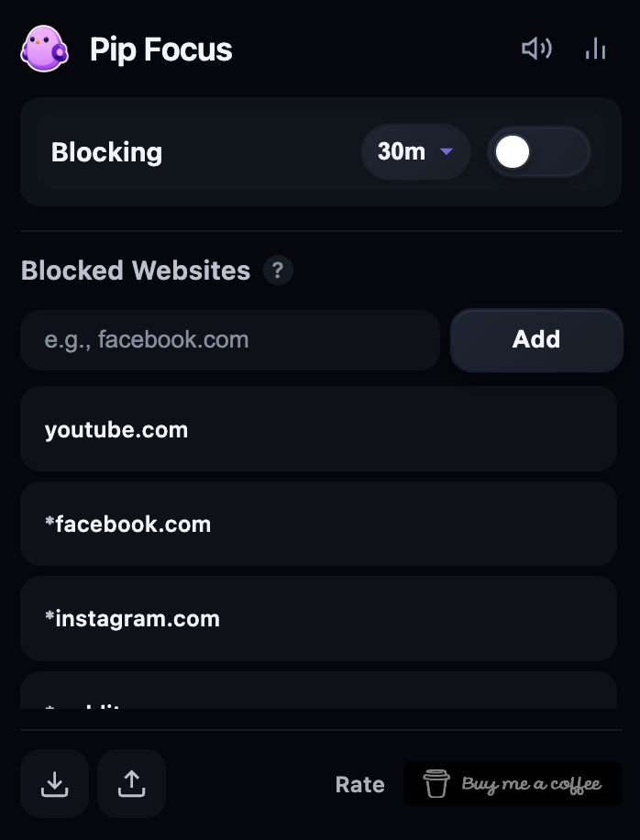This screenshot has width=640, height=840.
Task: Open the 30m duration dropdown
Action: (415, 152)
